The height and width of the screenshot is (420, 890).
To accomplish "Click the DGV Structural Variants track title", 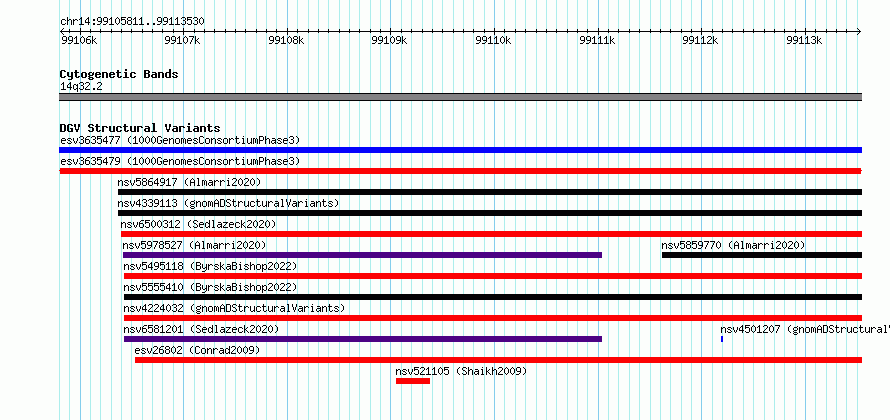I will pos(140,128).
